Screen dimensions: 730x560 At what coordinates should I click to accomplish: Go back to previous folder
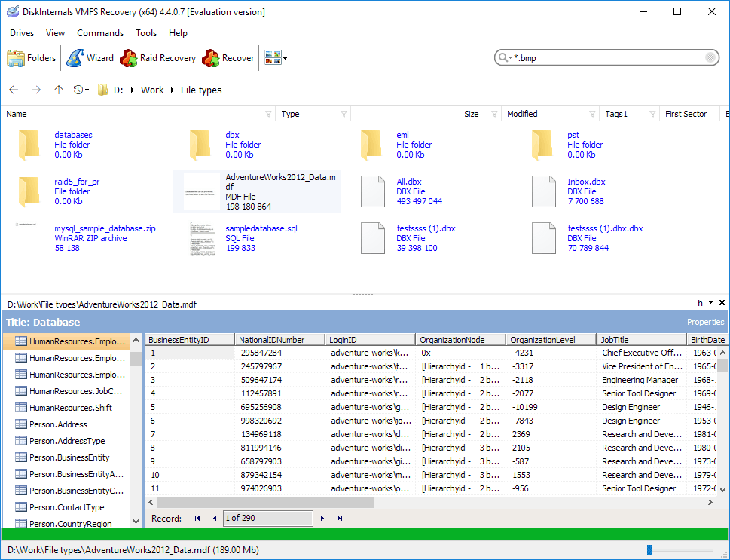pyautogui.click(x=14, y=90)
